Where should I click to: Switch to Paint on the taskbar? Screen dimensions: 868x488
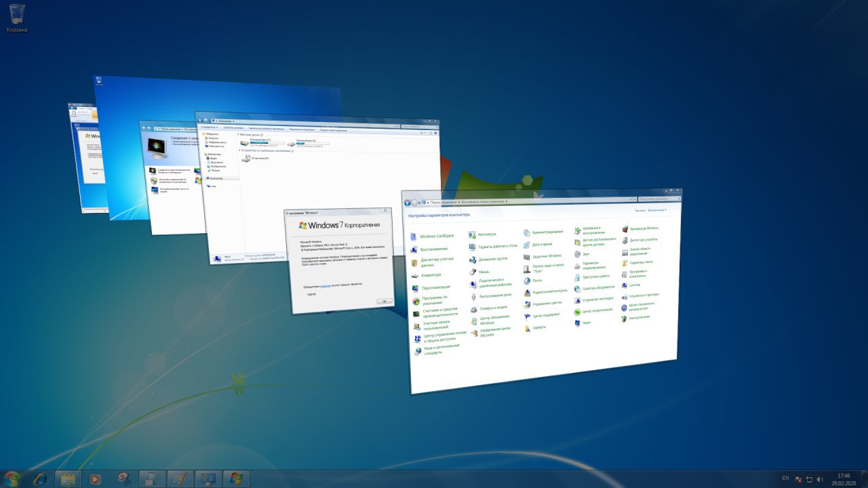(180, 479)
